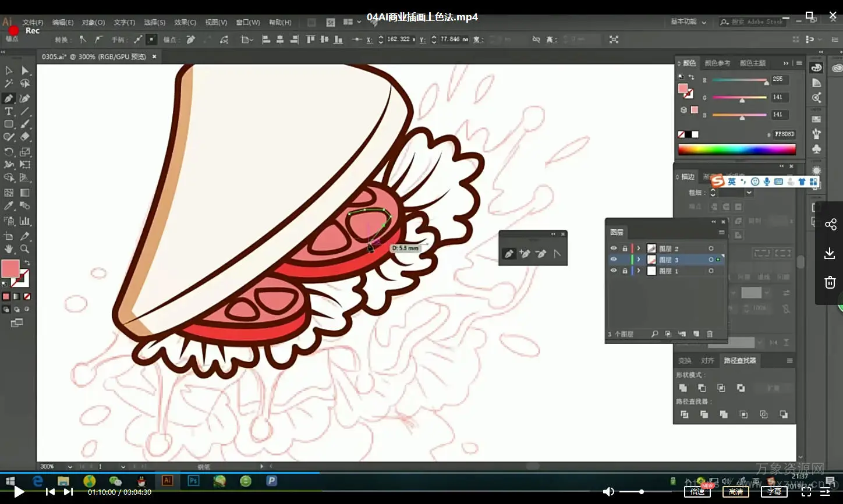Screen dimensions: 843x504
Task: Select the Direct Selection arrow tool
Action: 25,70
